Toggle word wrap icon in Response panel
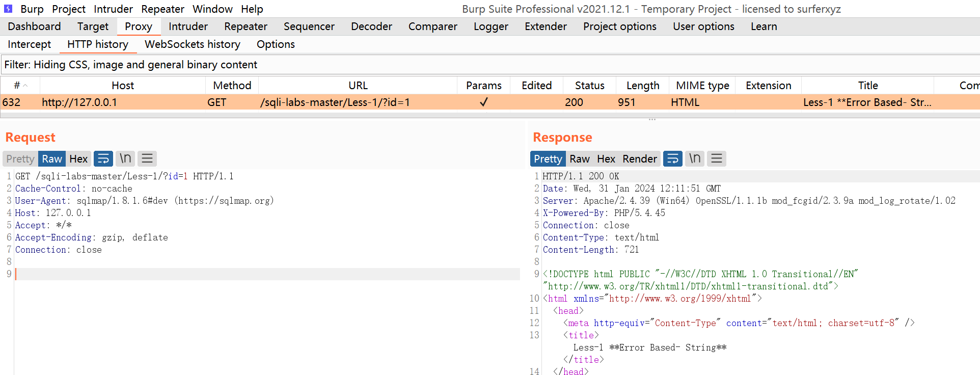This screenshot has width=980, height=375. [672, 159]
